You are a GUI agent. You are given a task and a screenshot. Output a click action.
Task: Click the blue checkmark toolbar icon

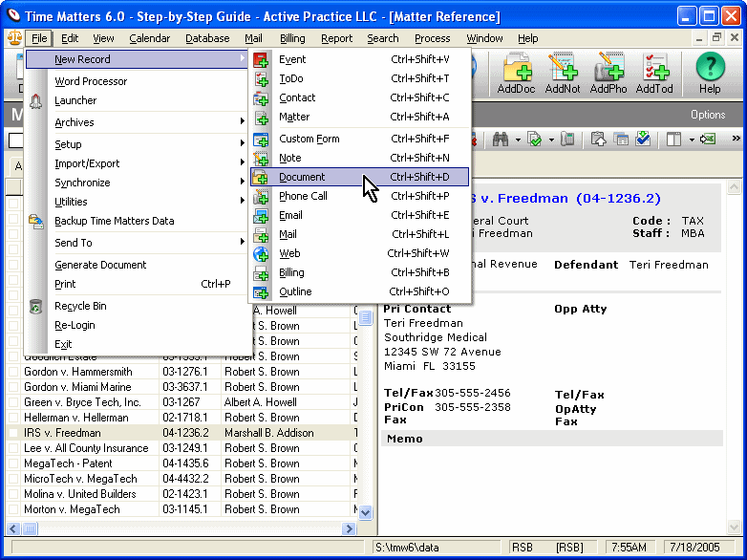tap(643, 140)
